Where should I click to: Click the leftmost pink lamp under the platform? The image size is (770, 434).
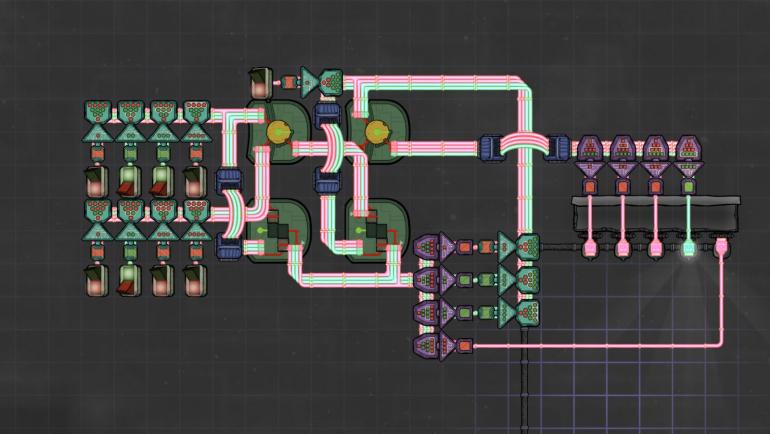click(591, 245)
